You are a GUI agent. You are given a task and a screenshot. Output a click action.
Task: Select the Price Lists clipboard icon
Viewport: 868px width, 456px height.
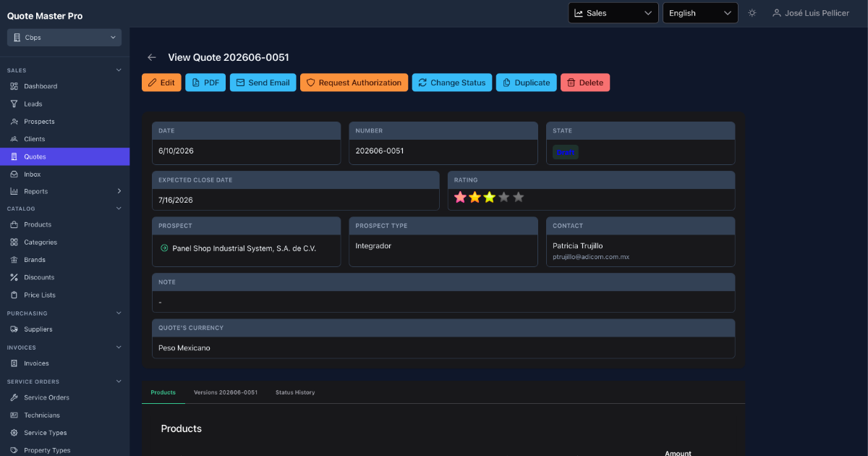tap(14, 295)
